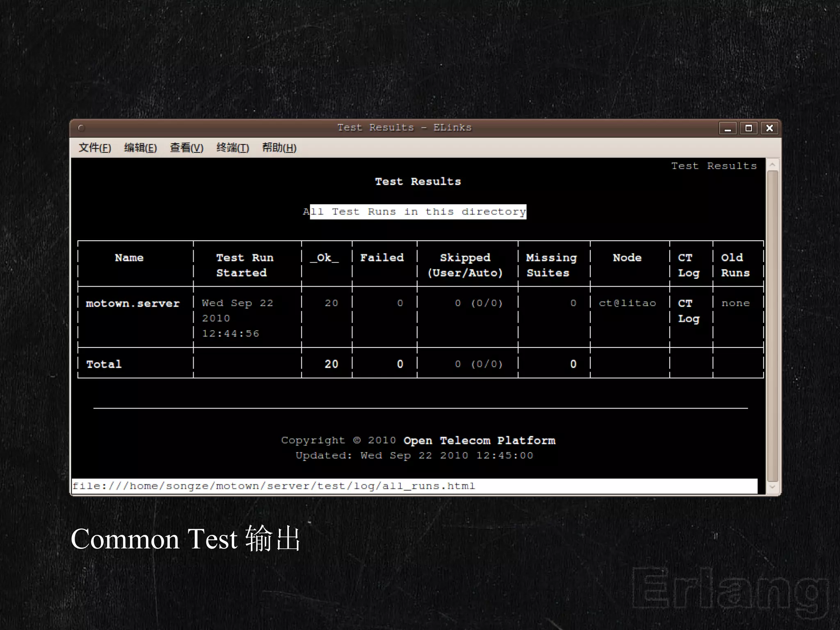
Task: Click the 'ct@litao' node cell
Action: point(627,303)
